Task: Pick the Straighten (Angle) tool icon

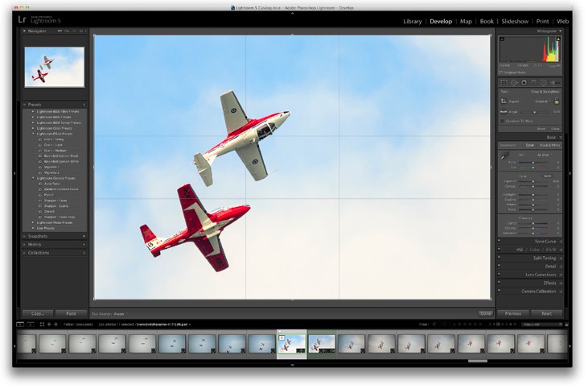Action: [x=504, y=111]
